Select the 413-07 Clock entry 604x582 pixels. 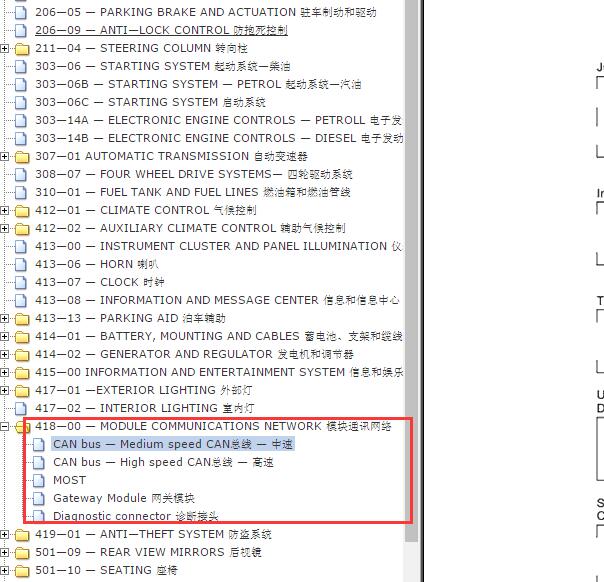pos(100,282)
